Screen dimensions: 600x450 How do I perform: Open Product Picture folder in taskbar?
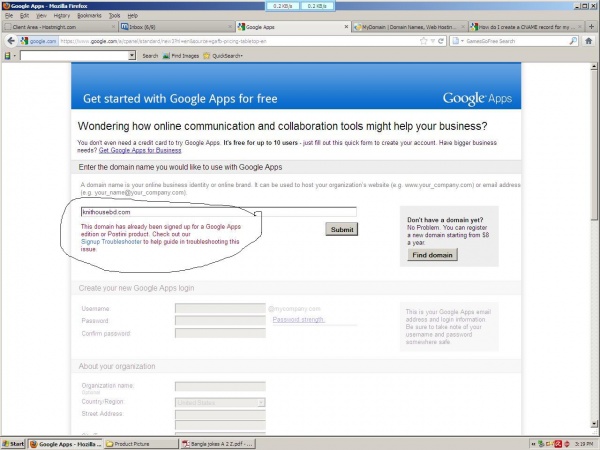(141, 444)
